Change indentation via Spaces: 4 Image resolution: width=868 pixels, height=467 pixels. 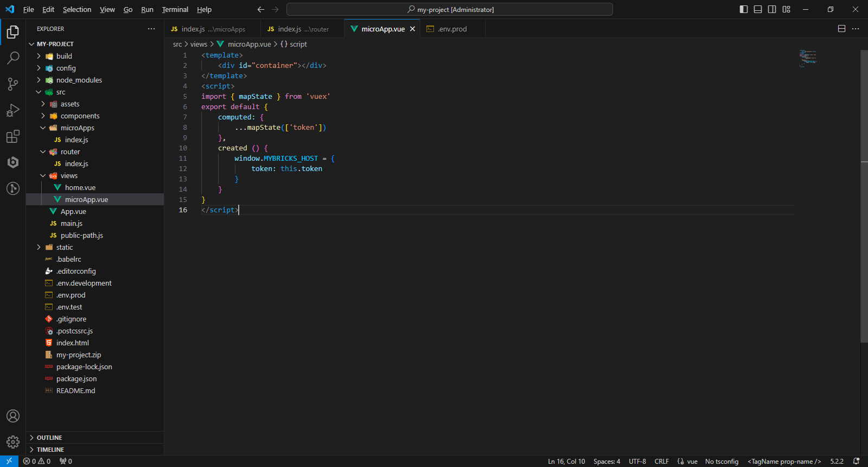click(607, 461)
